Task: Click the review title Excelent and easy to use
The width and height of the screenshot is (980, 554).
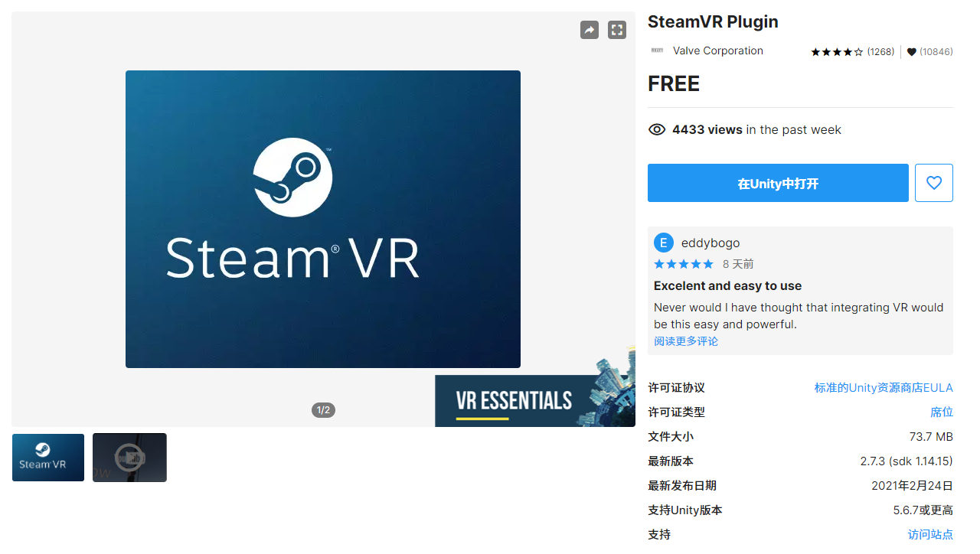Action: 727,285
